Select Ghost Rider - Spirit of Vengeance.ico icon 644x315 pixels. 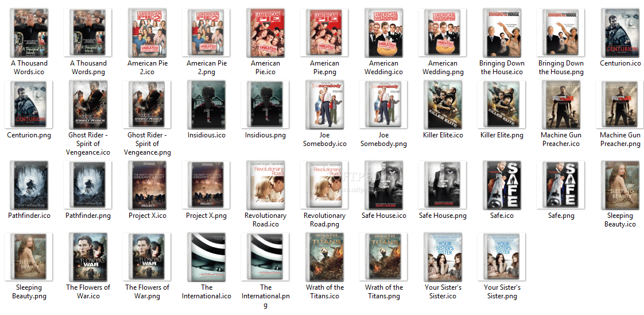88,105
